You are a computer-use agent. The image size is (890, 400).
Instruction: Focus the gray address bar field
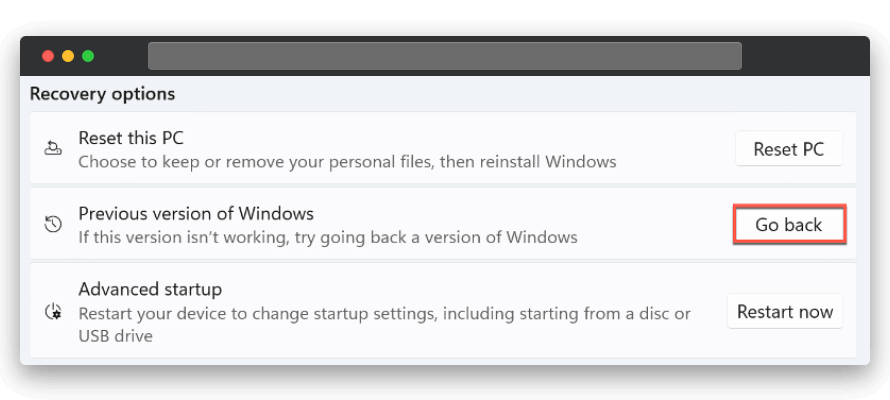click(444, 56)
